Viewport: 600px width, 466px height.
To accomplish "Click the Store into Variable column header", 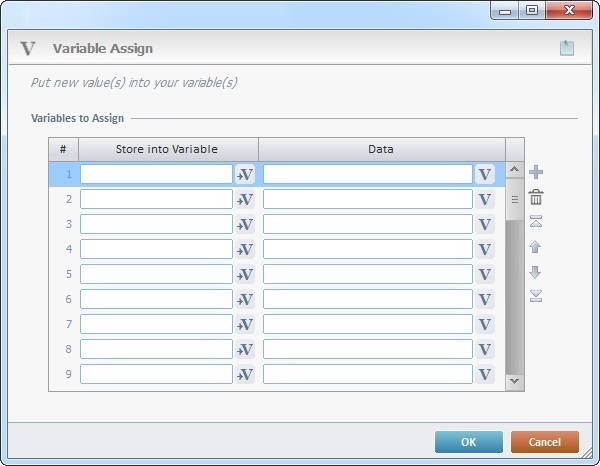I will (x=167, y=150).
